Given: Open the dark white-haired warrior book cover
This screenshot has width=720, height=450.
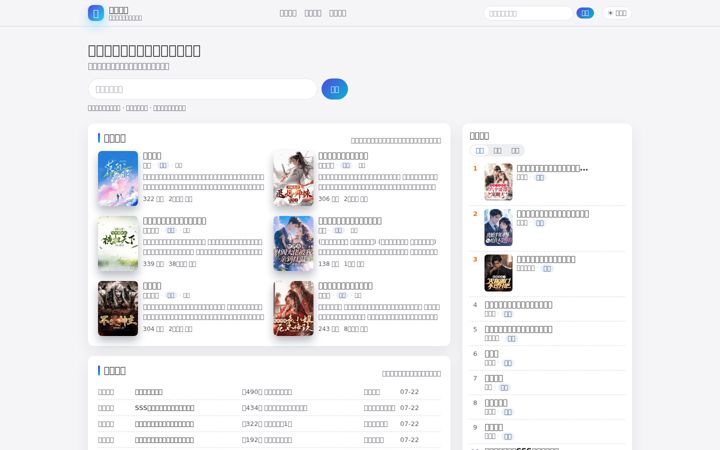Looking at the screenshot, I should coord(118,309).
